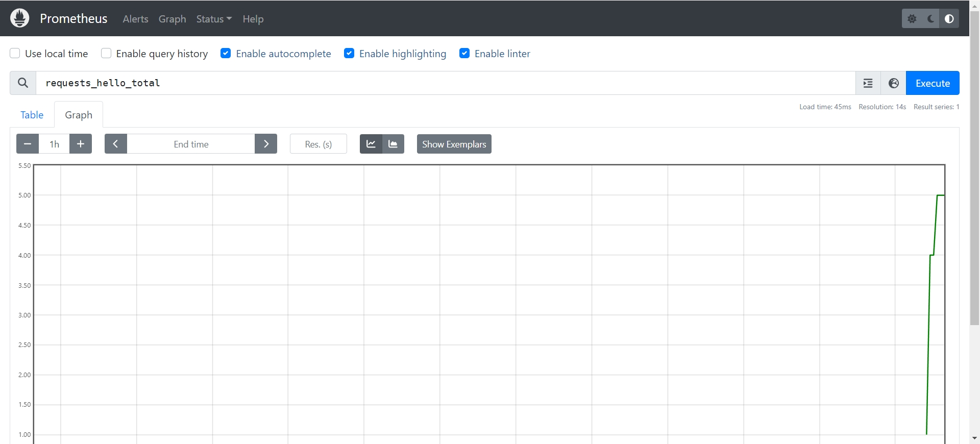Open the Alerts page
Viewport: 980px width, 444px height.
coord(135,19)
